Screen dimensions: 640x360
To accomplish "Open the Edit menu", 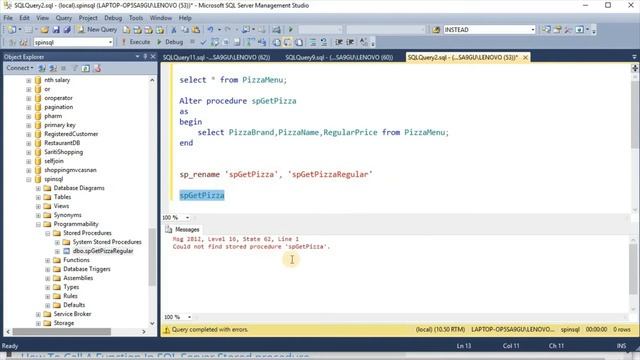I will point(24,18).
